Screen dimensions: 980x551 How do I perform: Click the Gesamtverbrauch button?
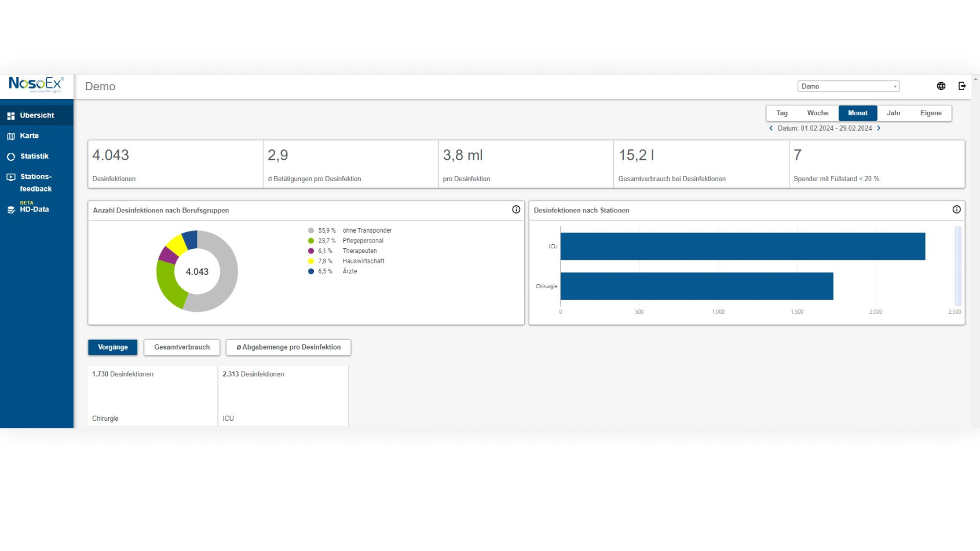click(182, 347)
